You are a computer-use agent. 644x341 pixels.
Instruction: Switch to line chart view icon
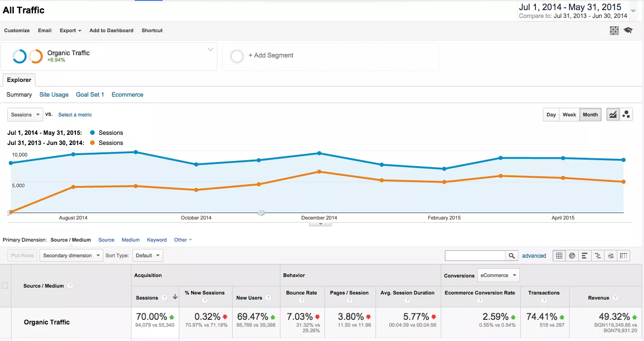coord(613,115)
